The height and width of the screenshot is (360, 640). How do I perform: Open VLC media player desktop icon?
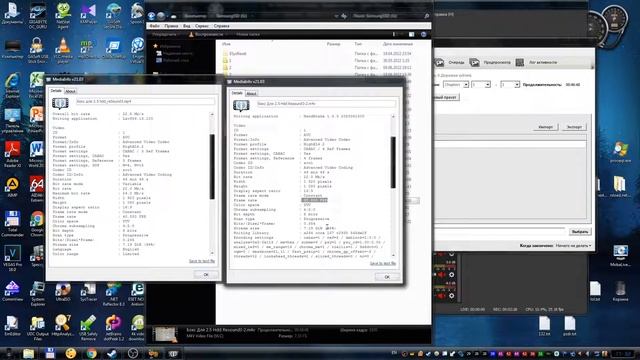tap(63, 51)
